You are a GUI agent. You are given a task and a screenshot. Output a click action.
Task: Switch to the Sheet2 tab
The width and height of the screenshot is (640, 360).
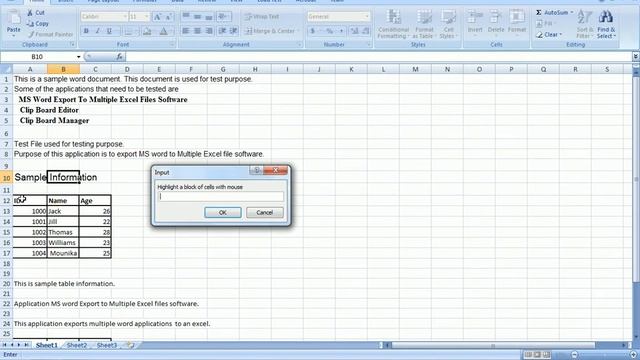pos(77,345)
